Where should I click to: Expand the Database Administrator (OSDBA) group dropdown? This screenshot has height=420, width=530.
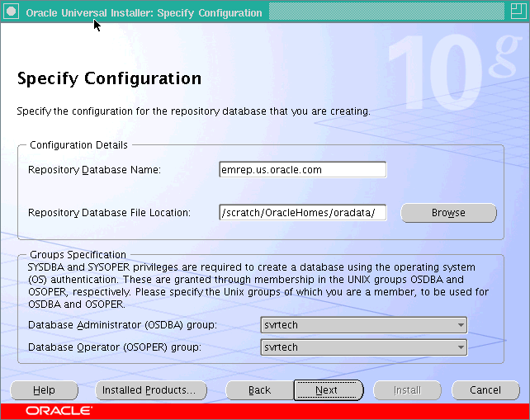click(364, 325)
